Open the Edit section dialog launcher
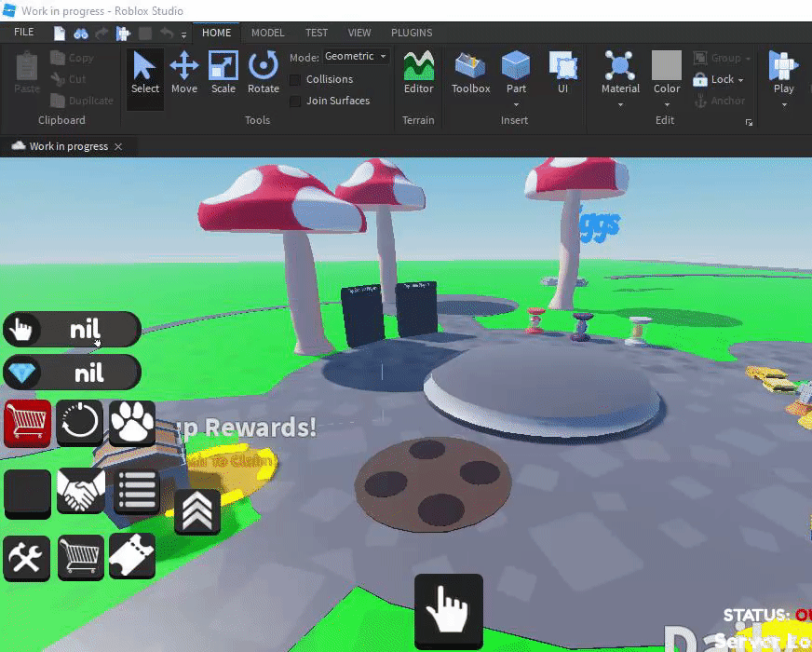Image resolution: width=812 pixels, height=652 pixels. click(749, 123)
